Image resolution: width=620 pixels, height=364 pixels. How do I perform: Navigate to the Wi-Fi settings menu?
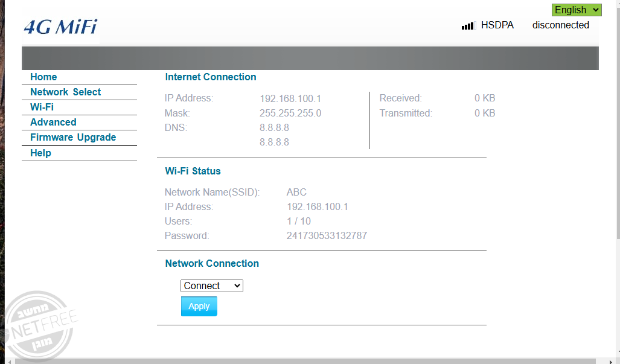[42, 107]
